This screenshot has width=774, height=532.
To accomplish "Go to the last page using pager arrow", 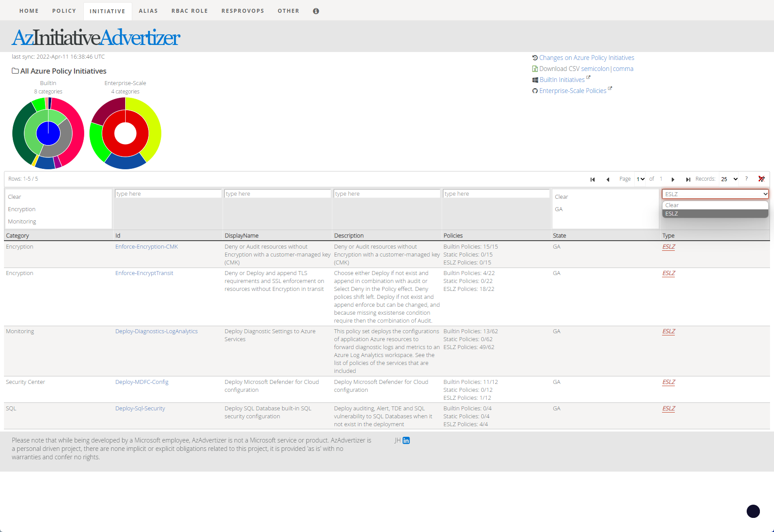I will (x=688, y=179).
